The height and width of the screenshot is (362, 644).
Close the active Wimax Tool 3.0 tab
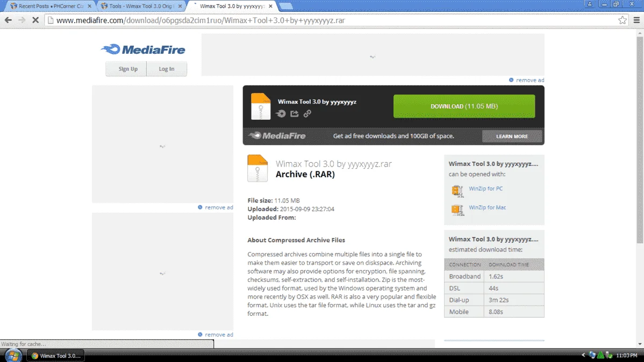[x=270, y=6]
